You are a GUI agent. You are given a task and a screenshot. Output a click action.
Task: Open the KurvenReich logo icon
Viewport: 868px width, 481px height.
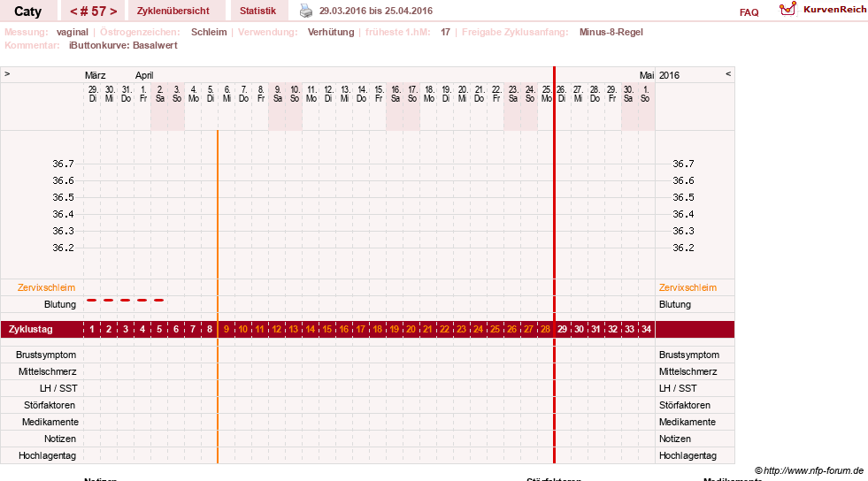[787, 9]
